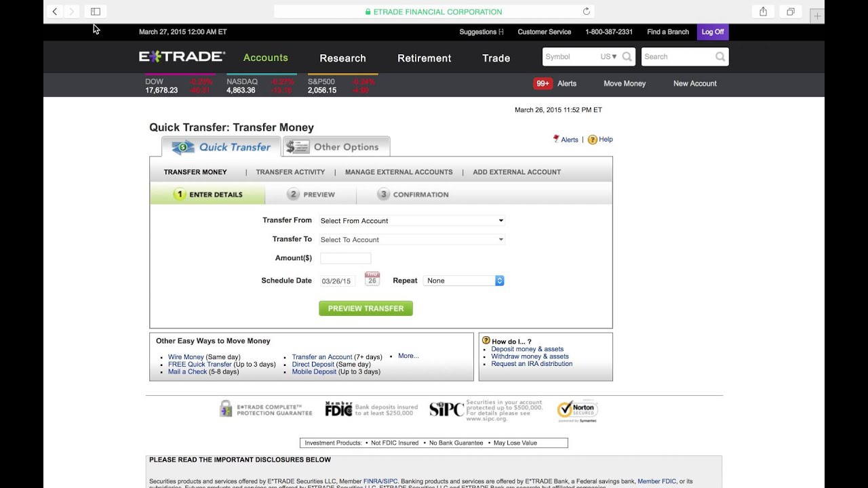Open the Repeat frequency dropdown
The width and height of the screenshot is (868, 488).
[463, 281]
